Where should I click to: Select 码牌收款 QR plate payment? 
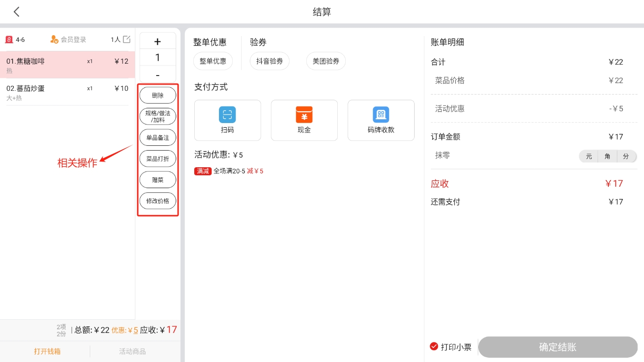[x=381, y=115]
